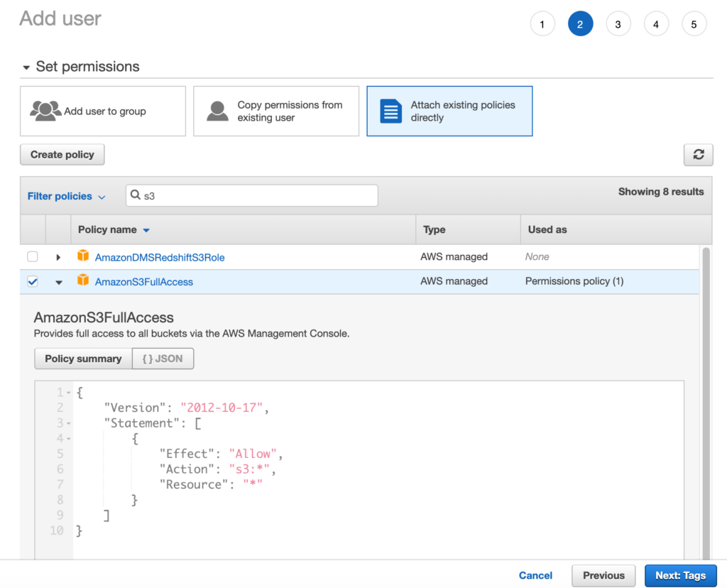Click the None cell for AmazonDMSRedshiftS3Role
Image resolution: width=727 pixels, height=588 pixels.
(537, 256)
